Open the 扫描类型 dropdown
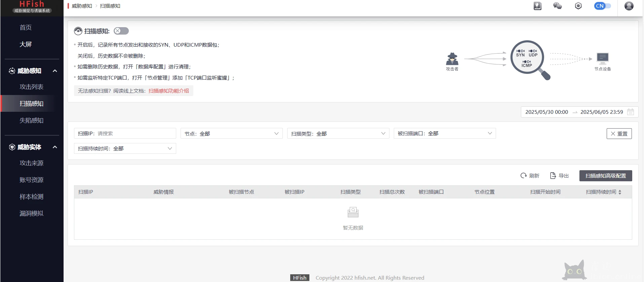The width and height of the screenshot is (644, 282). 338,134
